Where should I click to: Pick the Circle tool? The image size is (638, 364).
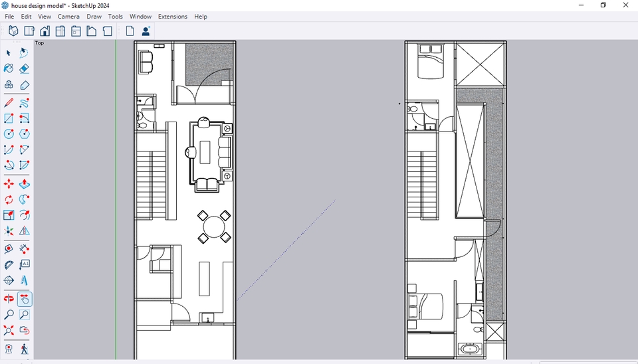[x=9, y=134]
